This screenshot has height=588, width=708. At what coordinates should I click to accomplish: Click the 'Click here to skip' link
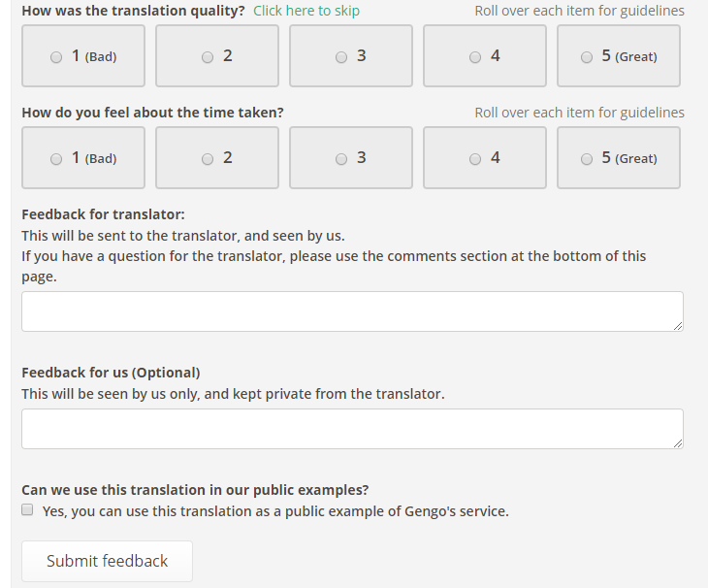[306, 11]
